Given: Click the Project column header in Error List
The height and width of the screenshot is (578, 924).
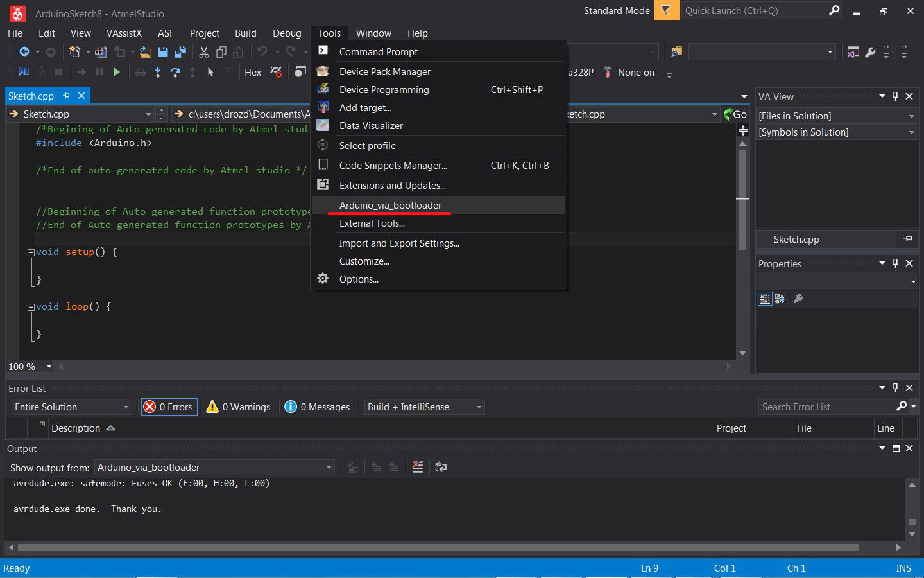Looking at the screenshot, I should 753,428.
